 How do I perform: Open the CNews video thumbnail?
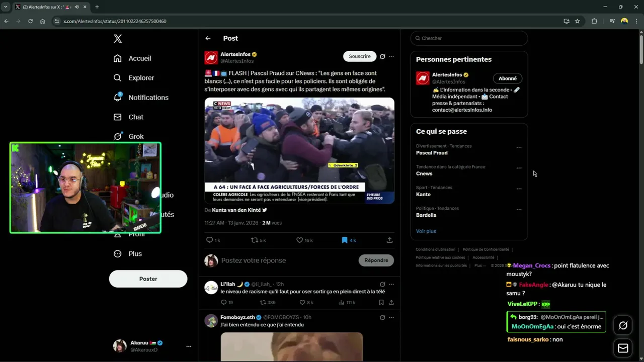tap(299, 150)
